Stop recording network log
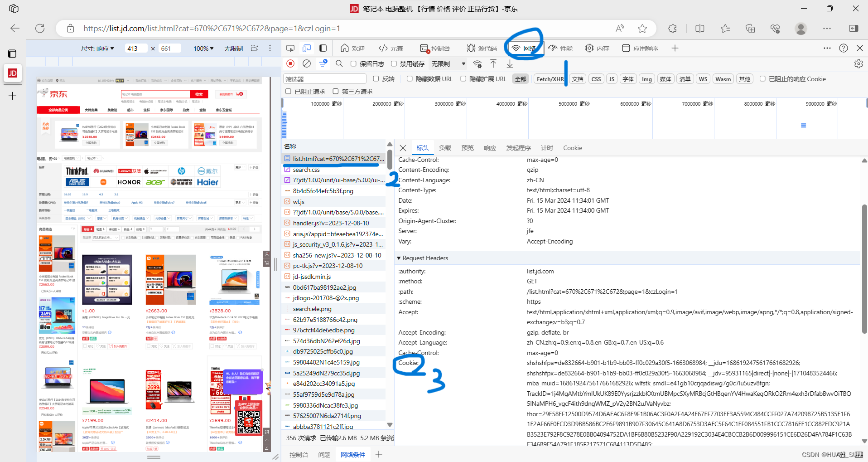Screen dimensions: 868x462 (x=291, y=63)
